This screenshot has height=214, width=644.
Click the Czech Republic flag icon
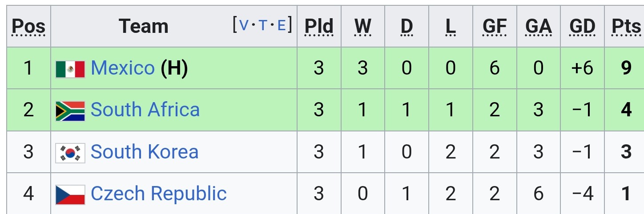[70, 194]
